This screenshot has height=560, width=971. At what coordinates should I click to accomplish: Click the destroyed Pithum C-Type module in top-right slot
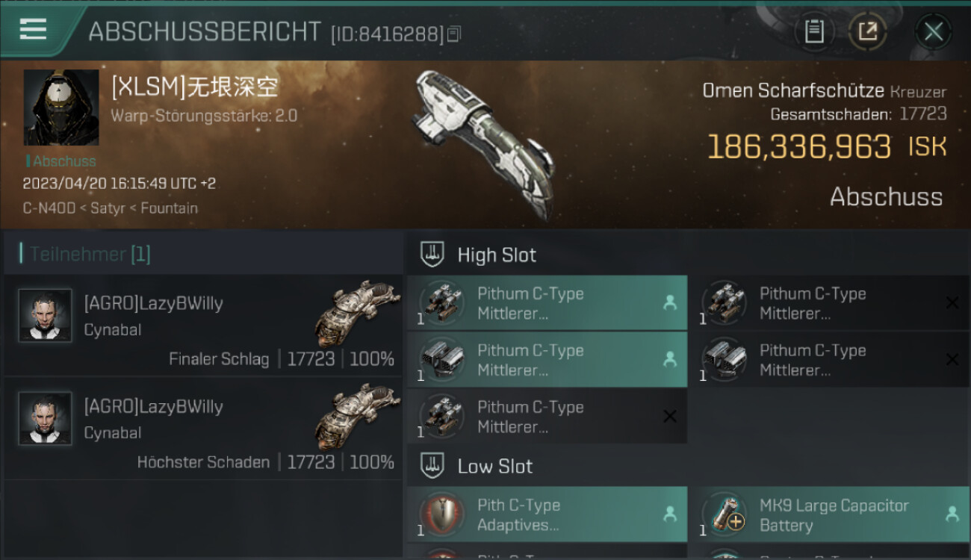830,303
